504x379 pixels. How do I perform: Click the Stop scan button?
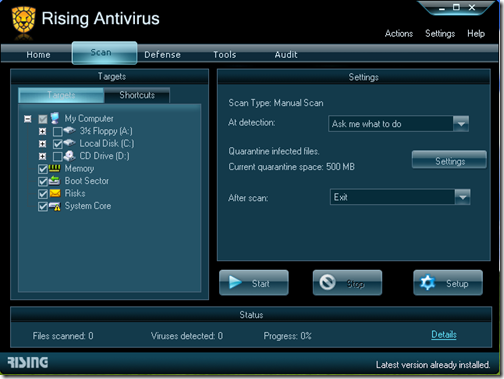(x=347, y=283)
